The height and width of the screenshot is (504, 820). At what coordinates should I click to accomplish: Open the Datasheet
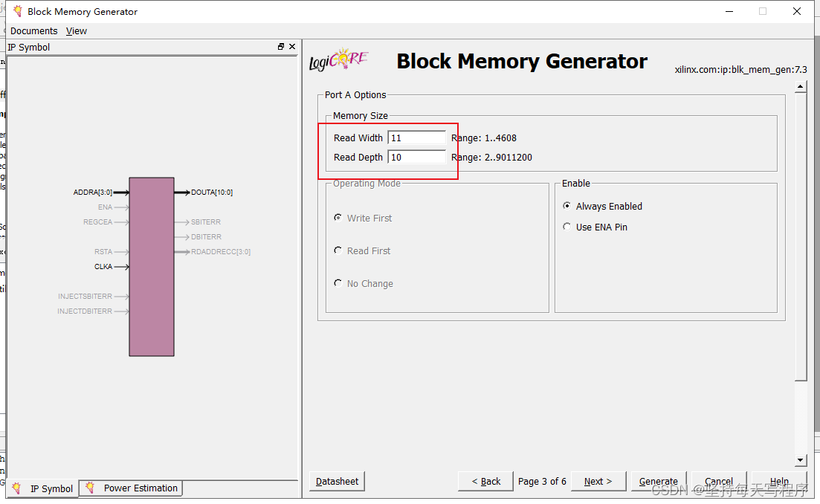tap(337, 481)
